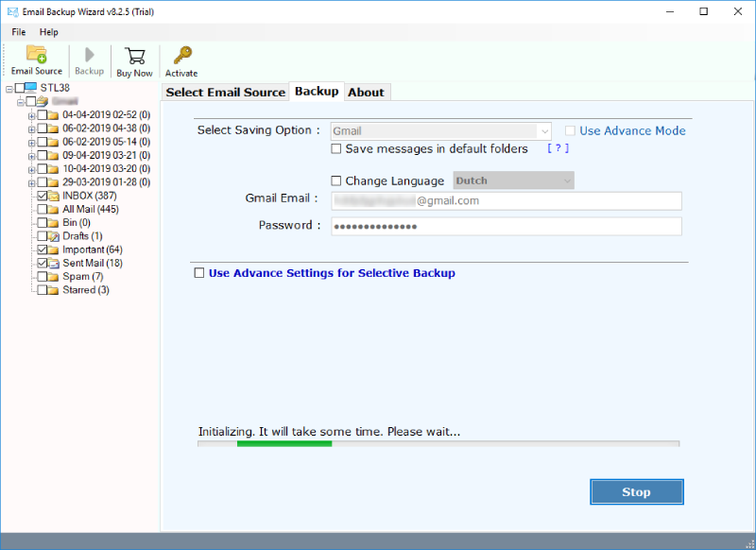756x550 pixels.
Task: Check the Spam (7) checkbox
Action: (x=42, y=277)
